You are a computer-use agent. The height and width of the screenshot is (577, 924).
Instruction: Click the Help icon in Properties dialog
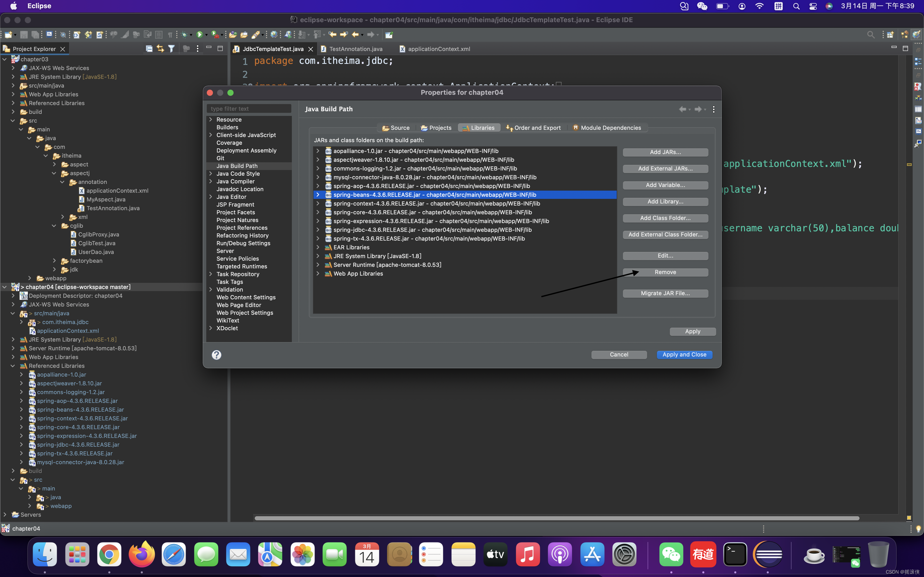coord(216,354)
